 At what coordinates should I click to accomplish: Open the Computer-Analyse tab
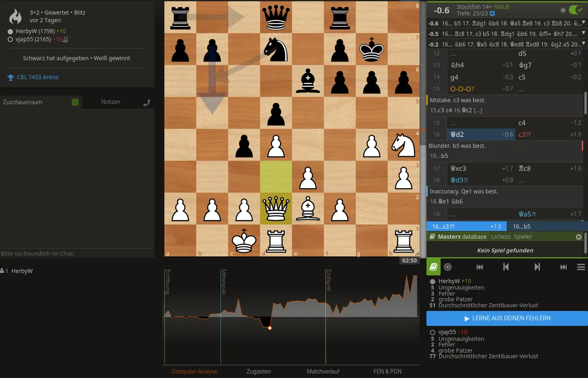coord(195,372)
